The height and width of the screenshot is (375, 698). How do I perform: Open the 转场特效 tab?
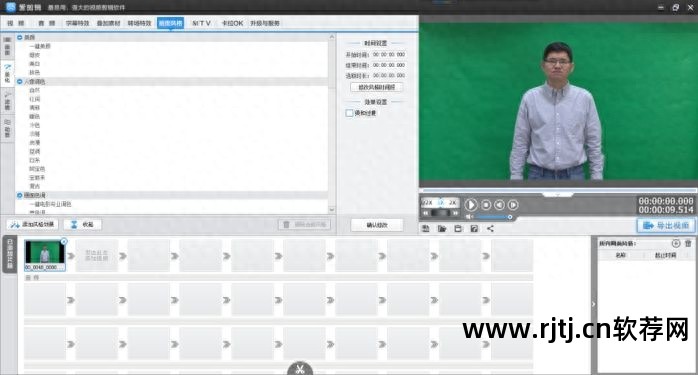coord(139,23)
